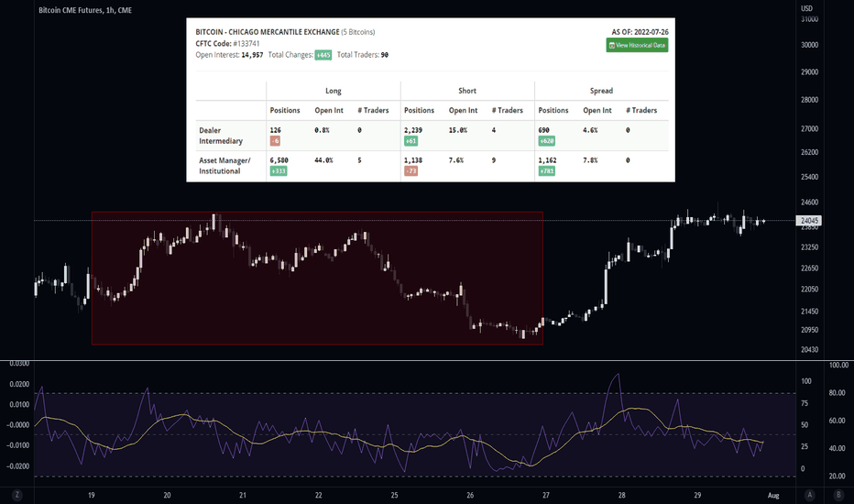
Task: Click Asset Manager long positions value 6,580
Action: [279, 160]
